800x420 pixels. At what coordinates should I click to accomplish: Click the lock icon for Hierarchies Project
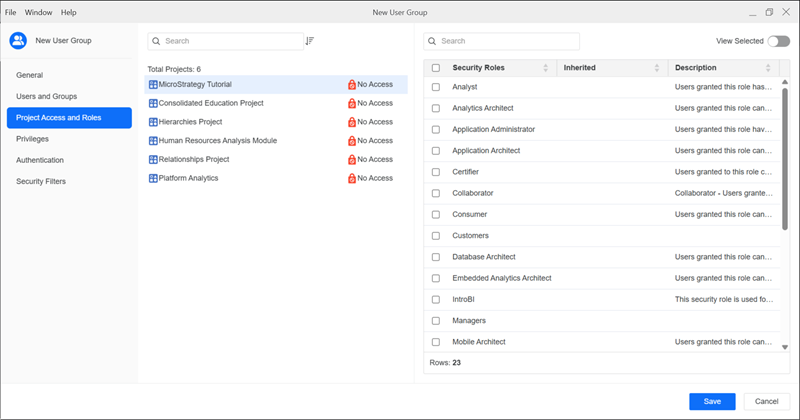click(351, 122)
